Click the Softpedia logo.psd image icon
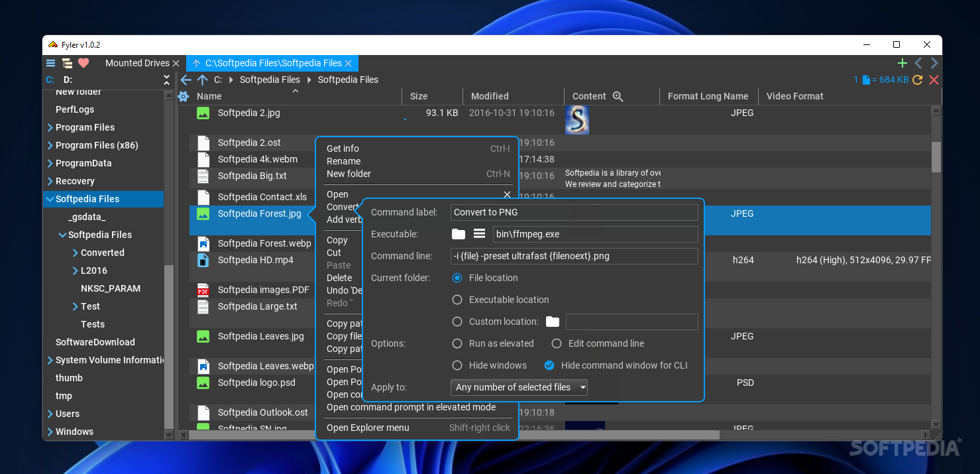This screenshot has height=474, width=980. point(203,383)
